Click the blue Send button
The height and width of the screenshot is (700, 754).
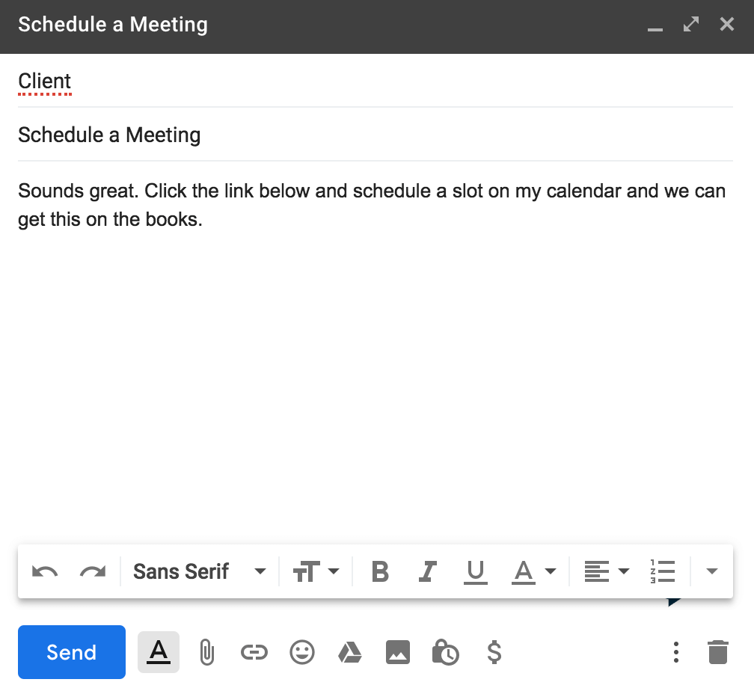point(72,652)
